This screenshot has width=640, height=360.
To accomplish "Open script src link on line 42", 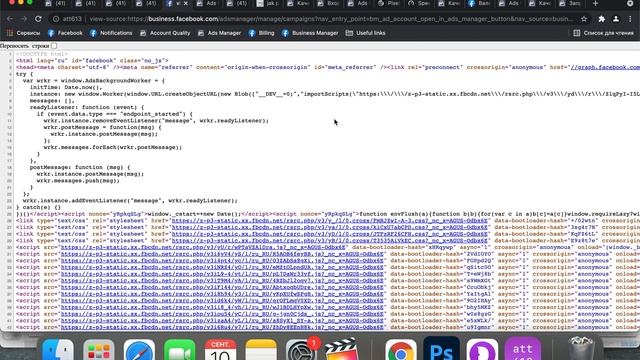I will click(x=222, y=327).
